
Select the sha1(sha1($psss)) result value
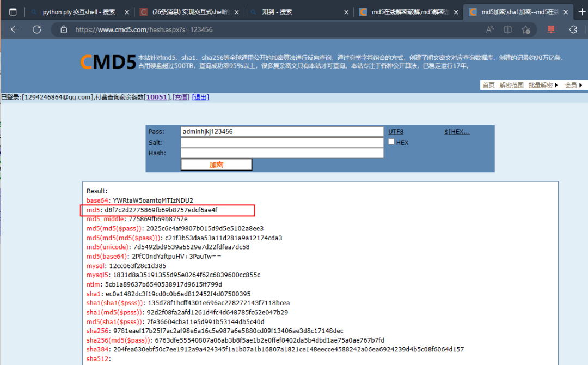tap(219, 303)
